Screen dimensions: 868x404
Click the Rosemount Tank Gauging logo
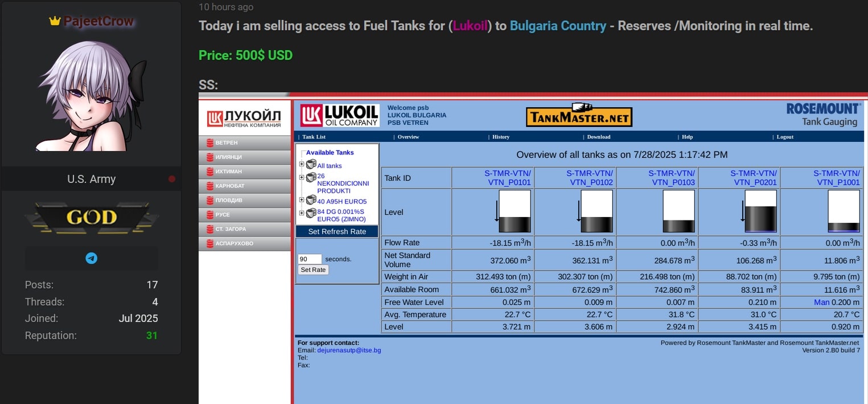tap(822, 115)
